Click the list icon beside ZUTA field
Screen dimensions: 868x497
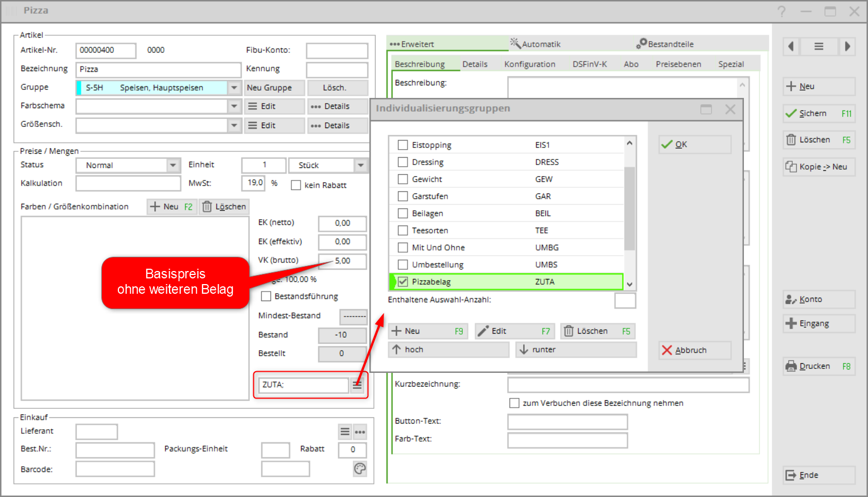click(357, 385)
